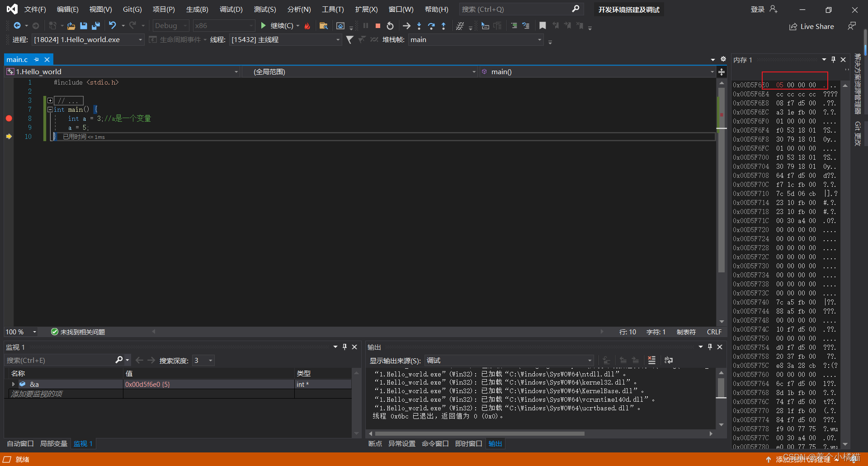Open the stack frame dropdown showing main
The height and width of the screenshot is (466, 868).
point(476,40)
